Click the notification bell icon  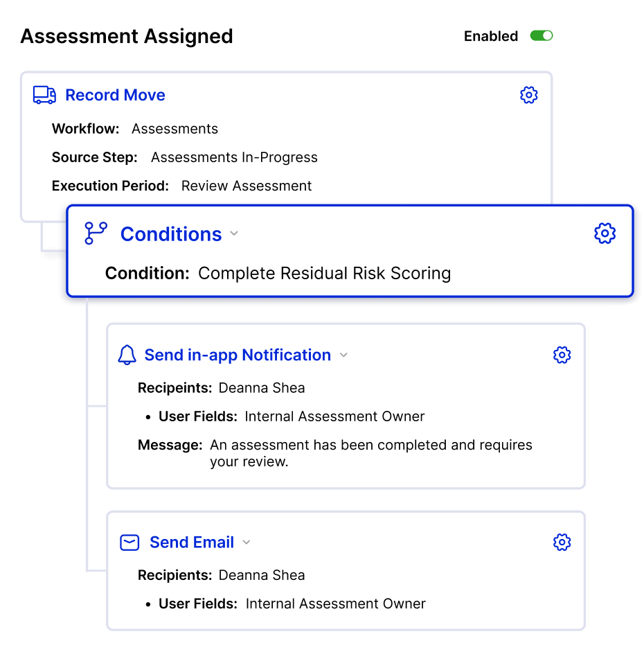tap(127, 355)
